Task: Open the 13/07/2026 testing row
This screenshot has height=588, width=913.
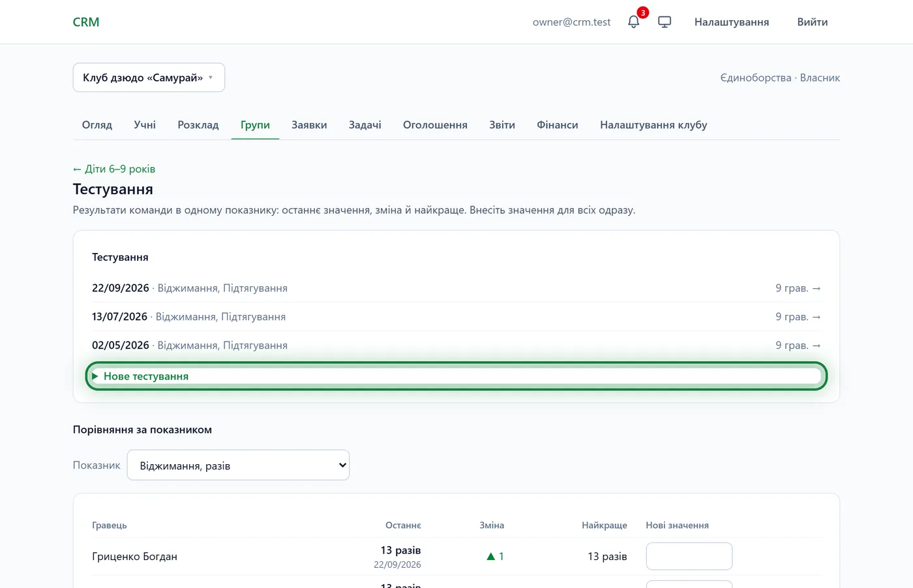Action: [456, 317]
